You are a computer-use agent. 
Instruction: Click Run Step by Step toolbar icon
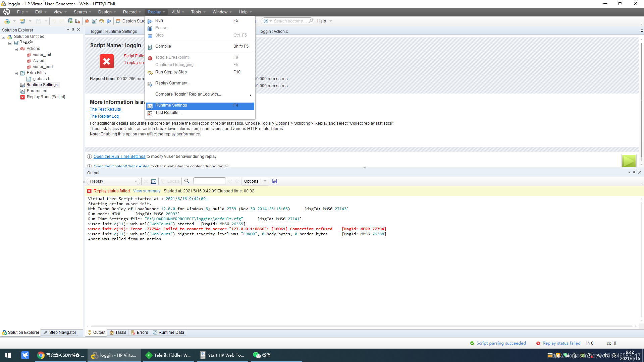pyautogui.click(x=102, y=21)
